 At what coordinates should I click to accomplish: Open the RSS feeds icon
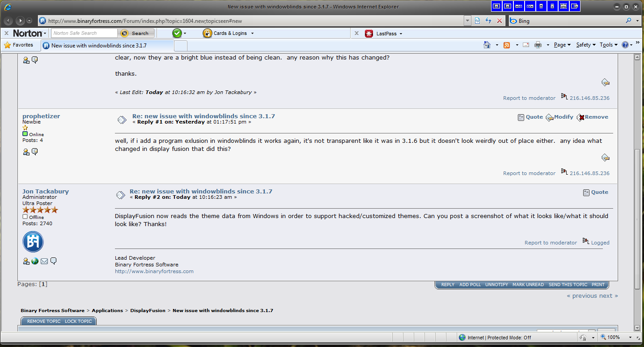[x=507, y=45]
